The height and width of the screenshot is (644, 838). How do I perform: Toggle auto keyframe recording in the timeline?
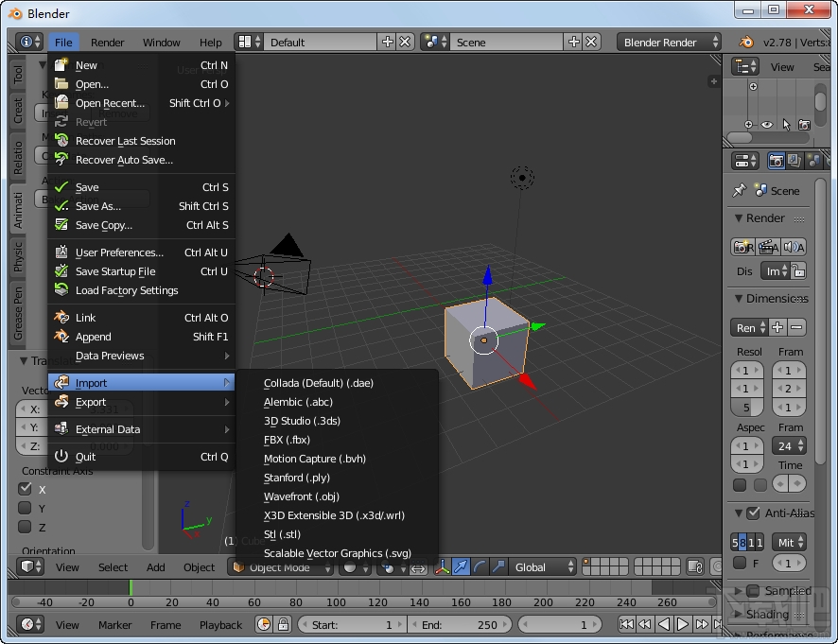[x=265, y=624]
